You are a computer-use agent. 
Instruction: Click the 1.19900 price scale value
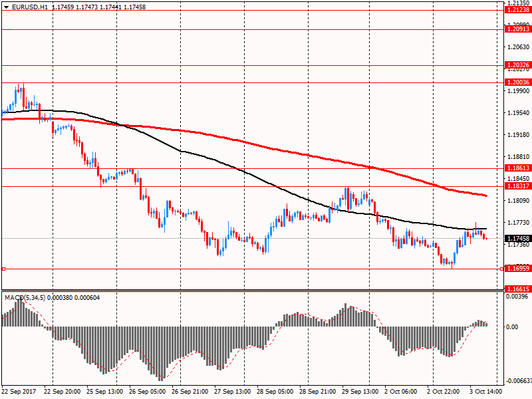point(519,91)
